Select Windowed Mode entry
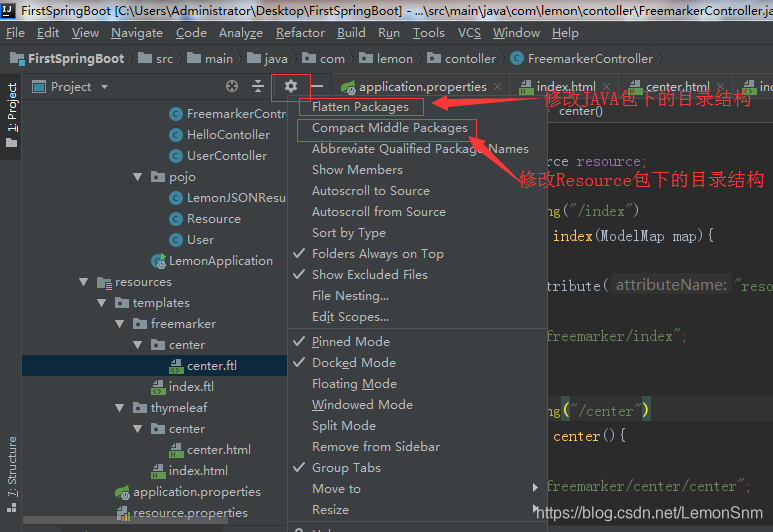Screen dimensions: 773x532 tap(362, 405)
